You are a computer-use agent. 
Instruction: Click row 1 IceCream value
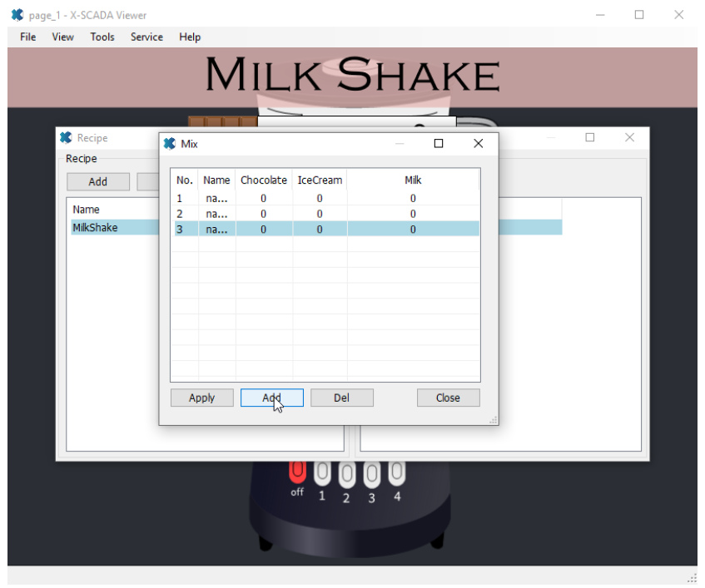click(320, 198)
